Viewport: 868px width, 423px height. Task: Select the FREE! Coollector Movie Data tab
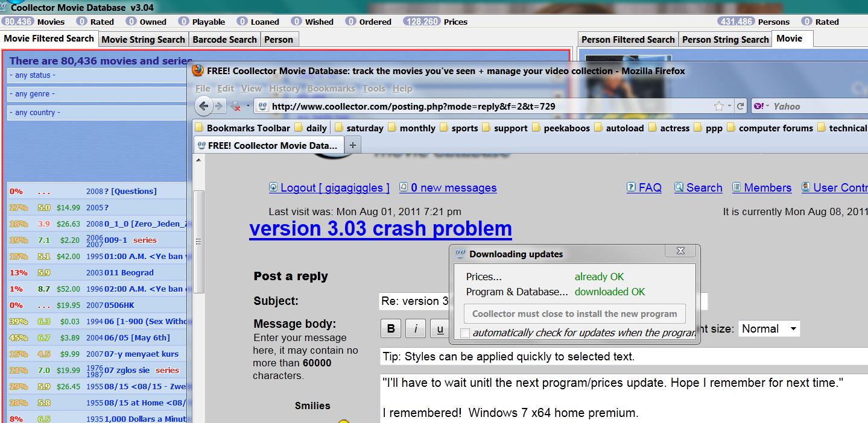[x=270, y=145]
